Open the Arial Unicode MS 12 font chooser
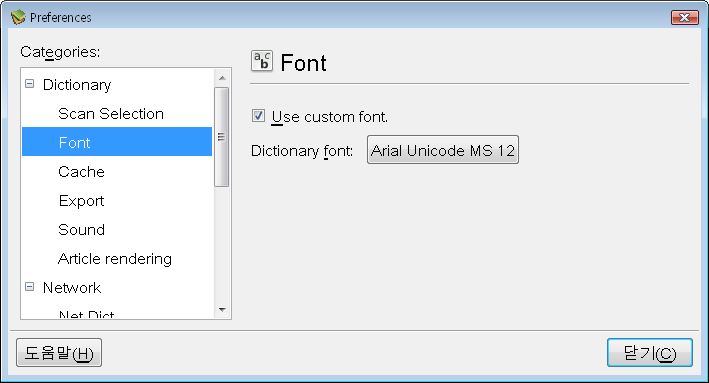Viewport: 709px width, 383px height. pos(443,150)
